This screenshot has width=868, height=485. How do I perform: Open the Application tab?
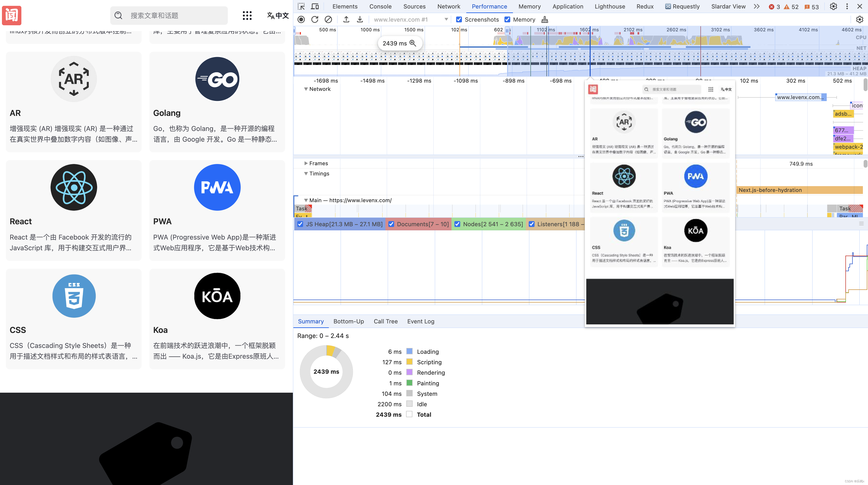(x=568, y=6)
